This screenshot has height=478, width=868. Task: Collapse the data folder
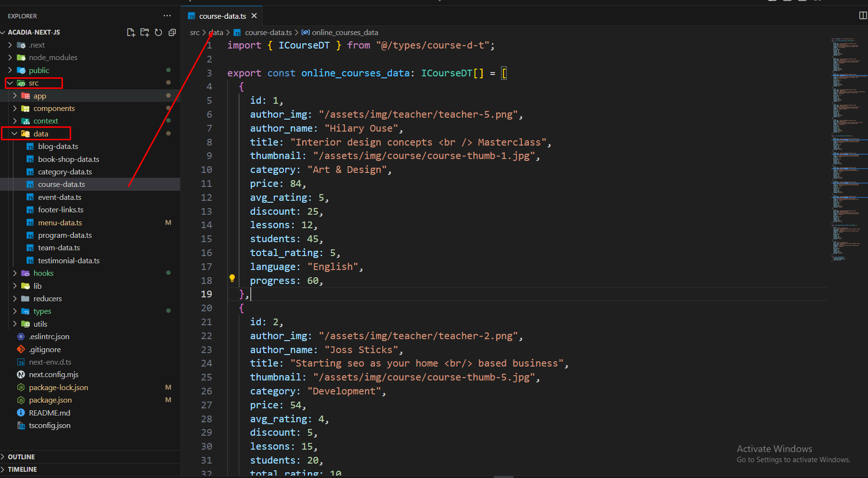15,134
